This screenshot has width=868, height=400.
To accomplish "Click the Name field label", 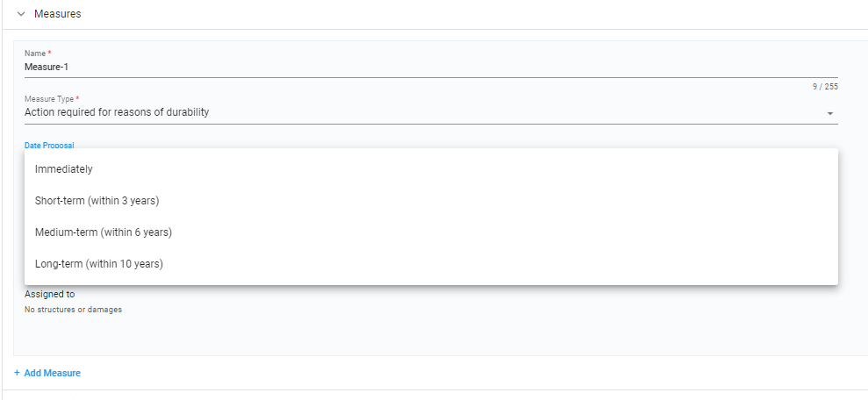I will click(35, 54).
